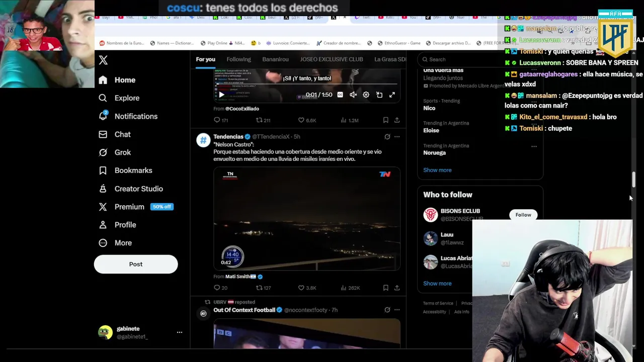Bookmark the CocoExiliado video post
The height and width of the screenshot is (362, 644).
[x=385, y=120]
